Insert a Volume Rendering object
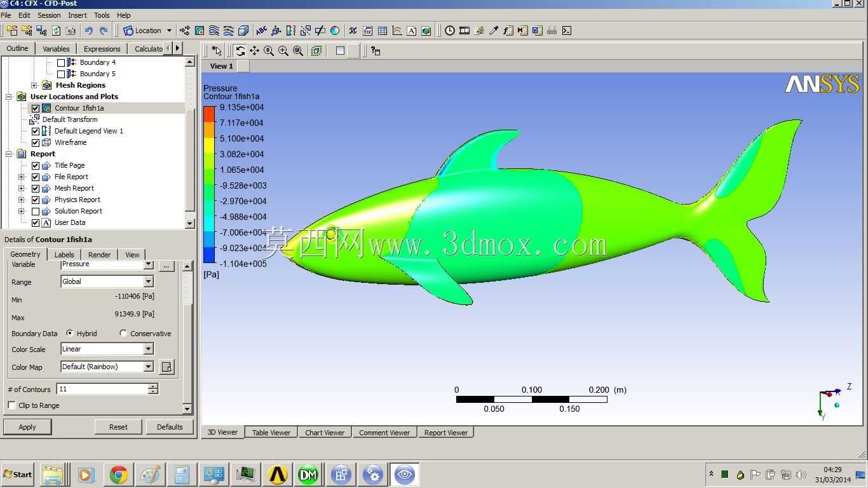This screenshot has height=488, width=868. [x=243, y=30]
